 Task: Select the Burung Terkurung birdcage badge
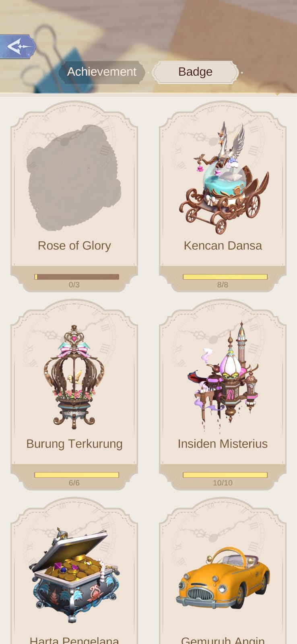(x=74, y=377)
